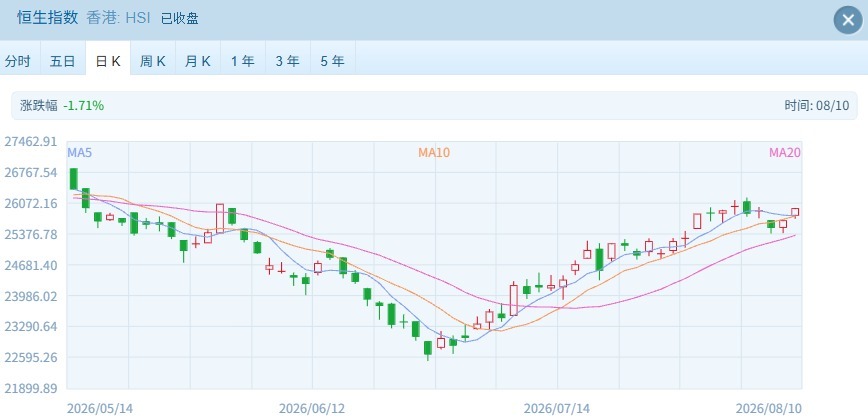868x418 pixels.
Task: Click the 2026/06/12 date axis label
Action: [312, 409]
